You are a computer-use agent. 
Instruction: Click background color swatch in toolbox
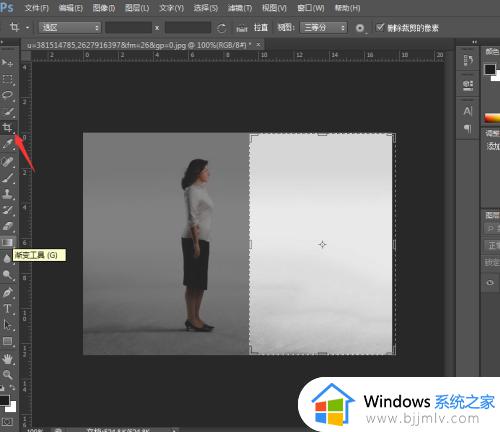point(13,408)
